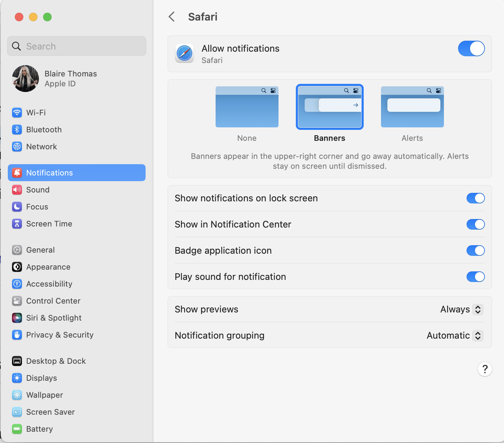This screenshot has width=504, height=443.
Task: Click the magnifying glass search icon
Action: pos(16,46)
